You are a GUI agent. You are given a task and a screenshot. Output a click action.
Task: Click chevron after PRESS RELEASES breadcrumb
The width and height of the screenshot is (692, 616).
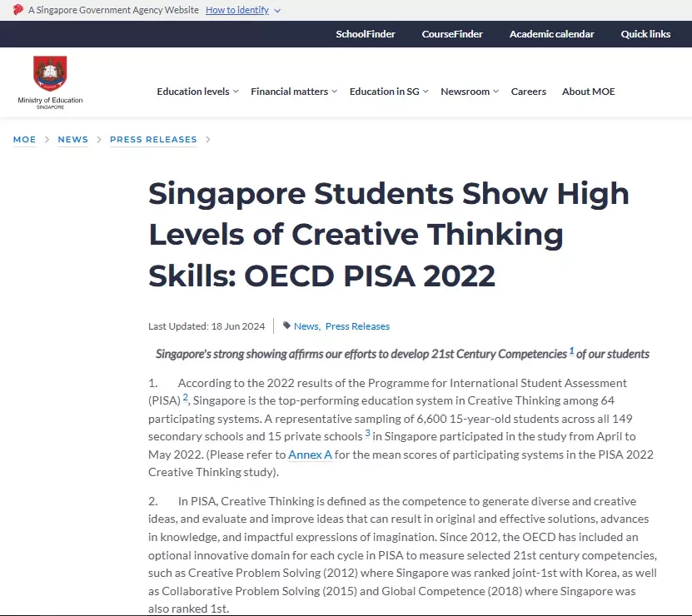(x=208, y=140)
